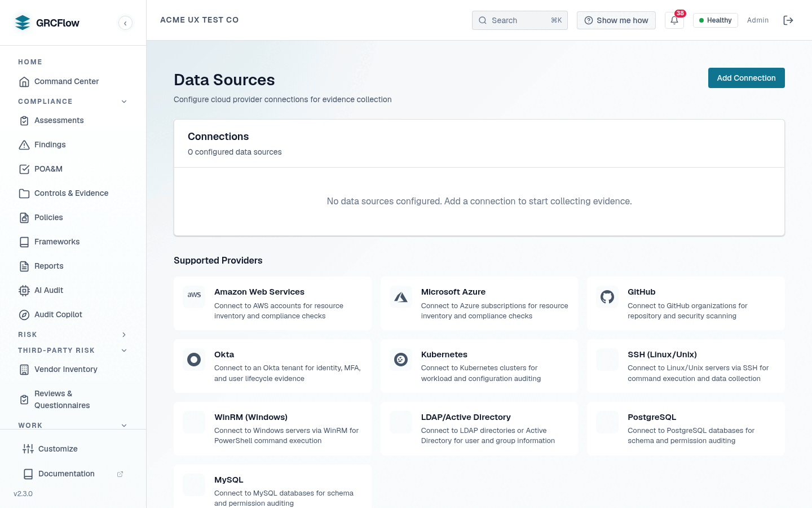Click the Documentation book icon
This screenshot has width=812, height=508.
pos(28,474)
